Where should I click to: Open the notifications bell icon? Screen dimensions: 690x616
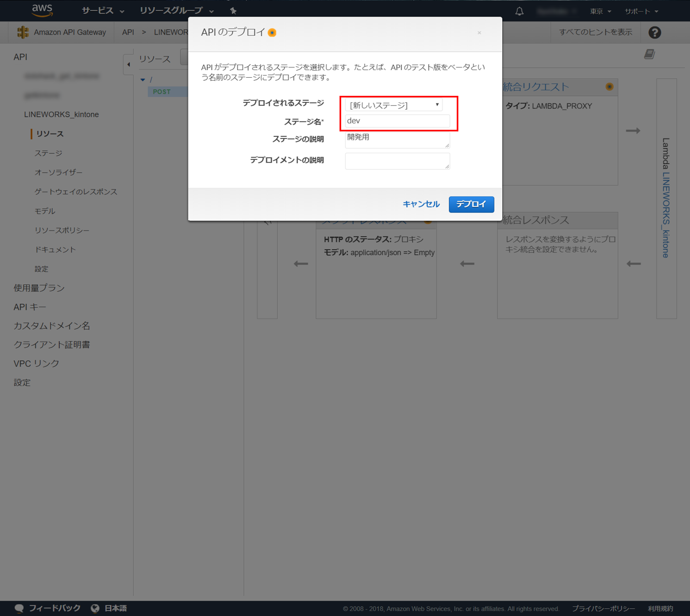pyautogui.click(x=519, y=11)
